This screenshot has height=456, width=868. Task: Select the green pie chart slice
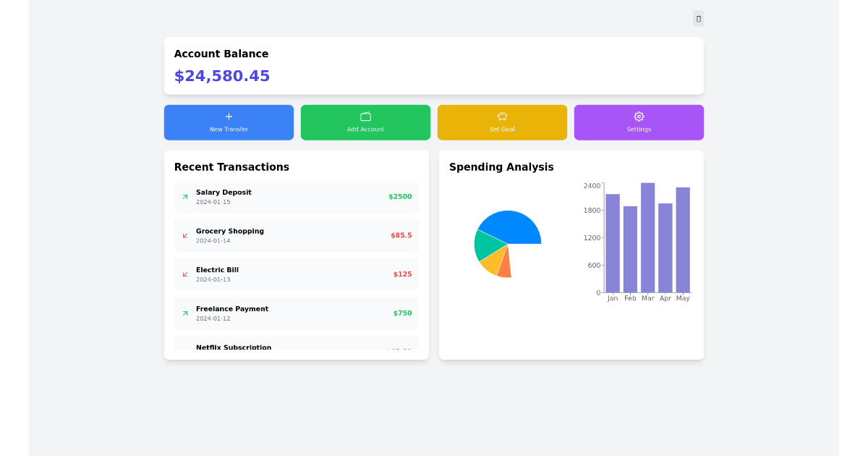[483, 245]
